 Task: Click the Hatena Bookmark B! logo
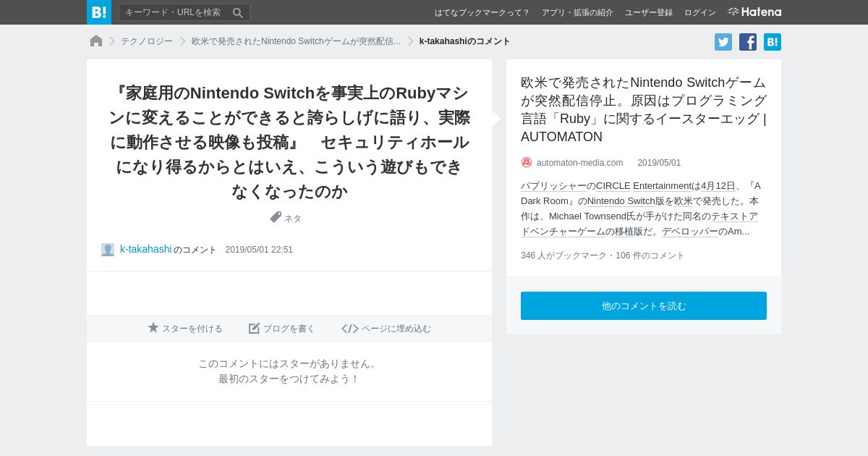[x=99, y=12]
